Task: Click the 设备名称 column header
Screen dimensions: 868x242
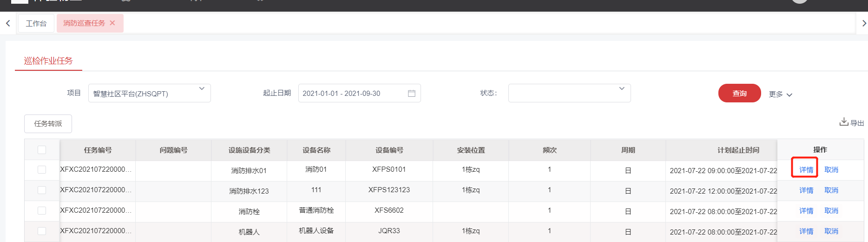Action: [316, 150]
